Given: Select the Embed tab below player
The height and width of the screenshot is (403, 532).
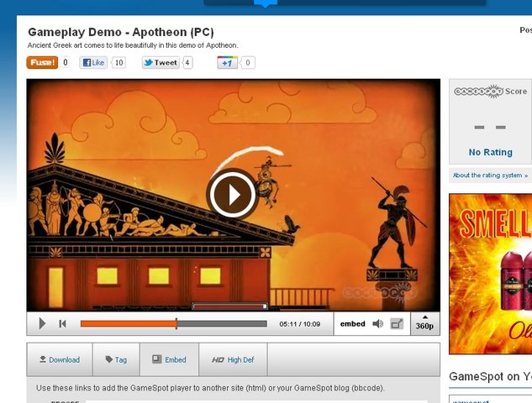Looking at the screenshot, I should [169, 359].
